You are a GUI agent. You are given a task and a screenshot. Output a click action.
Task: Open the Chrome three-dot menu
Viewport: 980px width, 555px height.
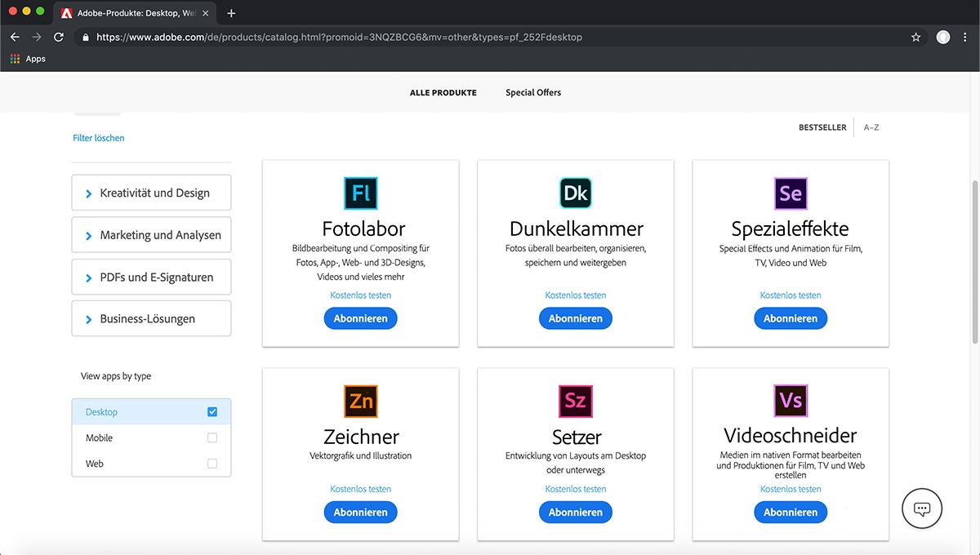coord(966,37)
